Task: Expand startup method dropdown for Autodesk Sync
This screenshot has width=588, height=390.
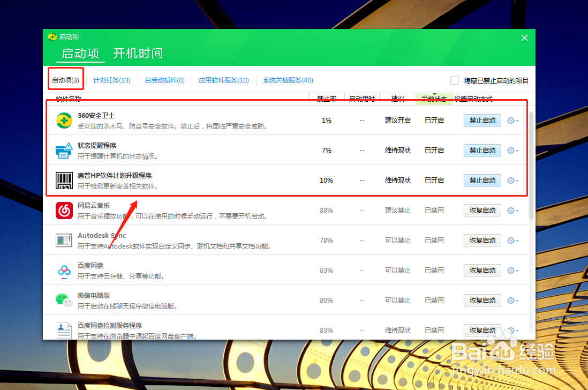Action: [517, 240]
